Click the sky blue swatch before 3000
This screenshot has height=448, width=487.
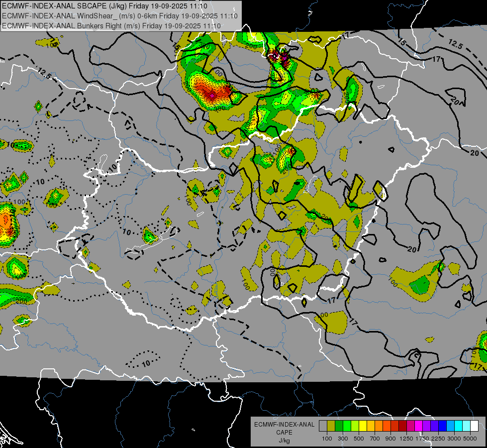451,426
